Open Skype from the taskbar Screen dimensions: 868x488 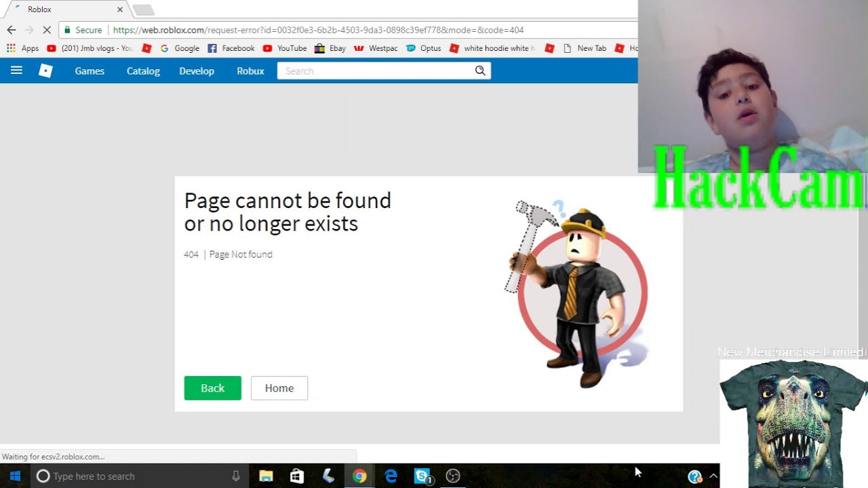422,476
